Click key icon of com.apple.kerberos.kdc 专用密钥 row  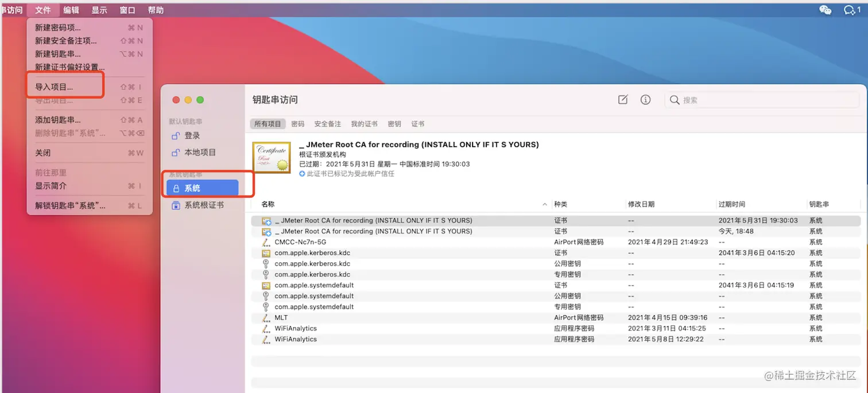266,275
